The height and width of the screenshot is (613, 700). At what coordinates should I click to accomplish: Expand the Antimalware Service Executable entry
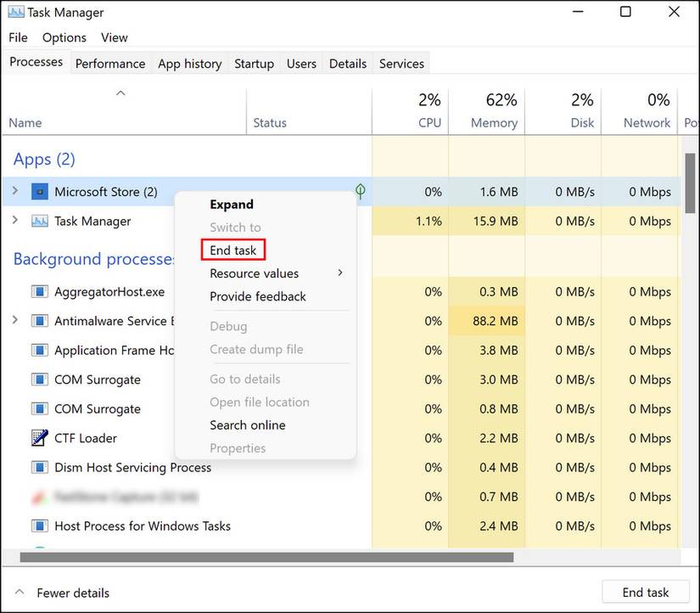pyautogui.click(x=14, y=321)
